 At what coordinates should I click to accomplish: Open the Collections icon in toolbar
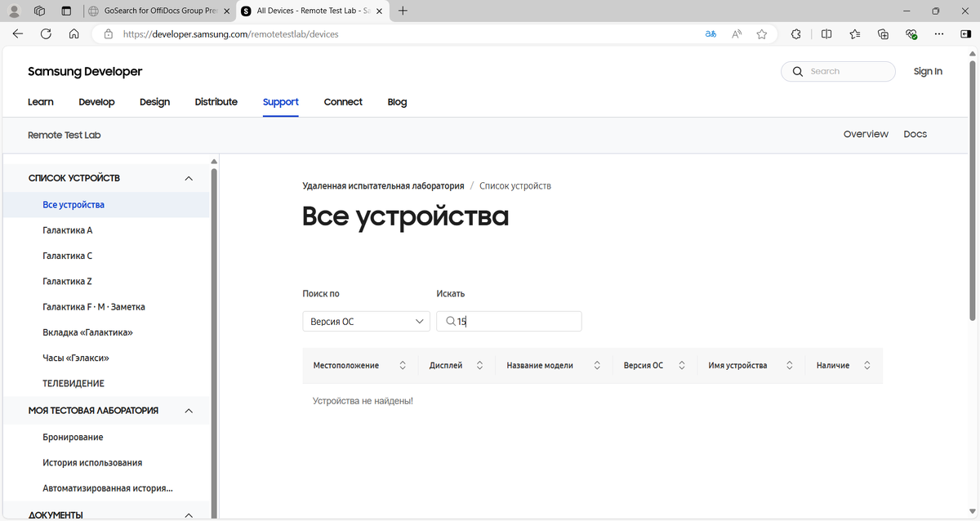(x=854, y=33)
